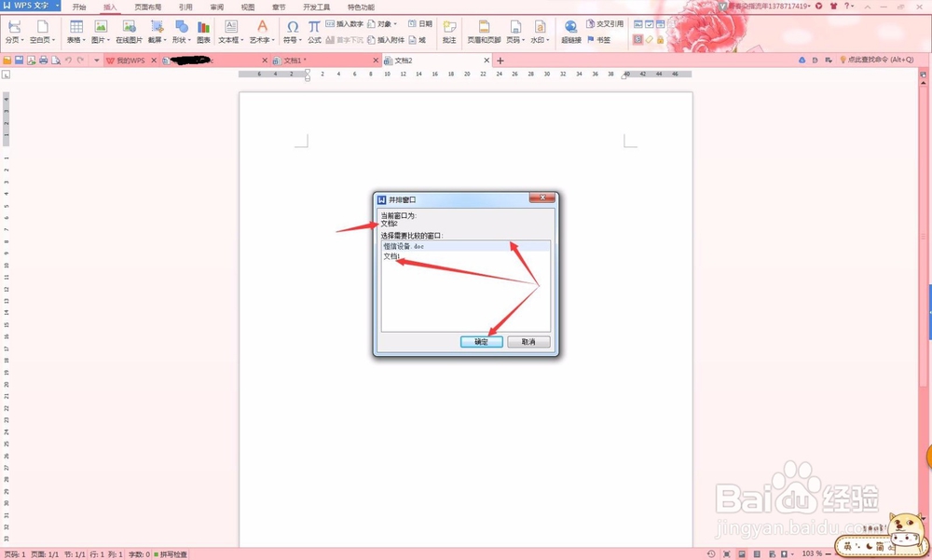Click the undo arrow icon
Screen dimensions: 932x560
[68, 60]
